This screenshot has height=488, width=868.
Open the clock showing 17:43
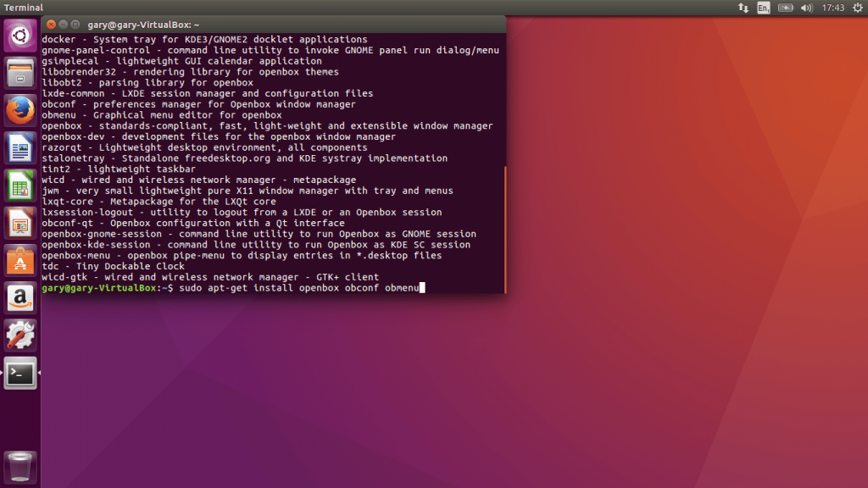pyautogui.click(x=832, y=8)
